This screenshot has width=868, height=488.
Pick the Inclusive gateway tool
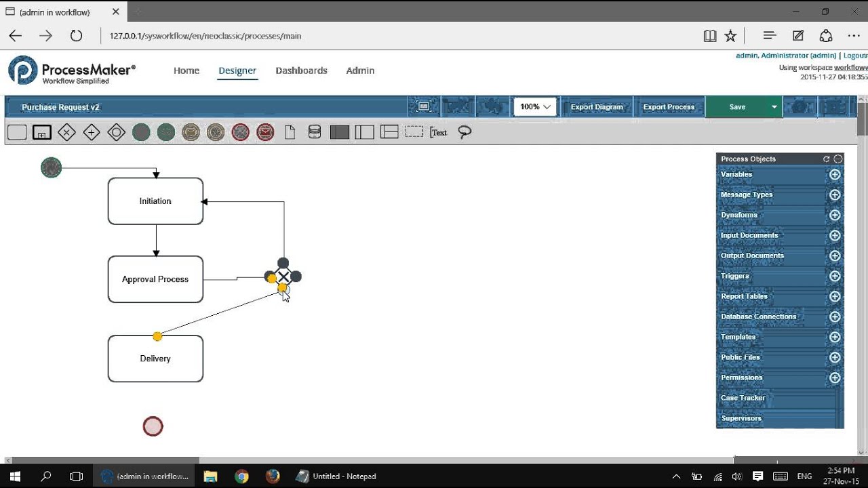coord(116,132)
